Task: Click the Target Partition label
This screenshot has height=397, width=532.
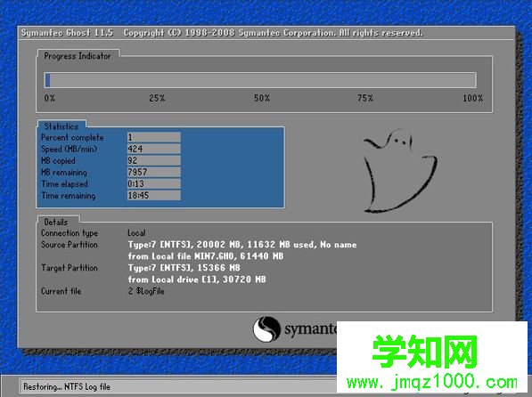Action: pos(70,268)
